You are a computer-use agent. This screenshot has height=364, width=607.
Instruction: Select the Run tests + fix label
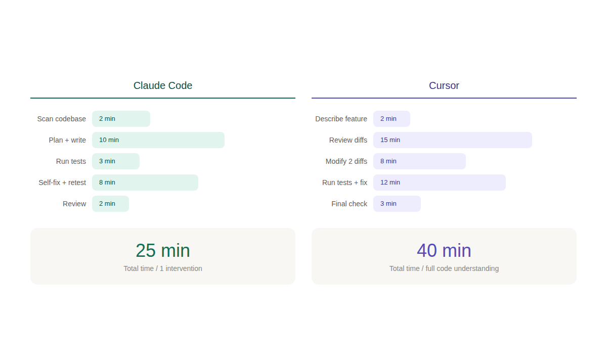tap(345, 183)
